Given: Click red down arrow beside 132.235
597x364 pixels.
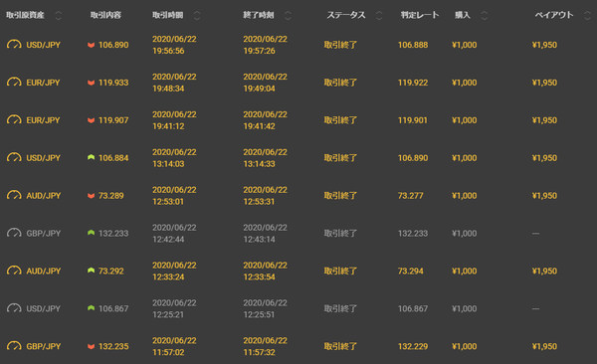Looking at the screenshot, I should 91,346.
